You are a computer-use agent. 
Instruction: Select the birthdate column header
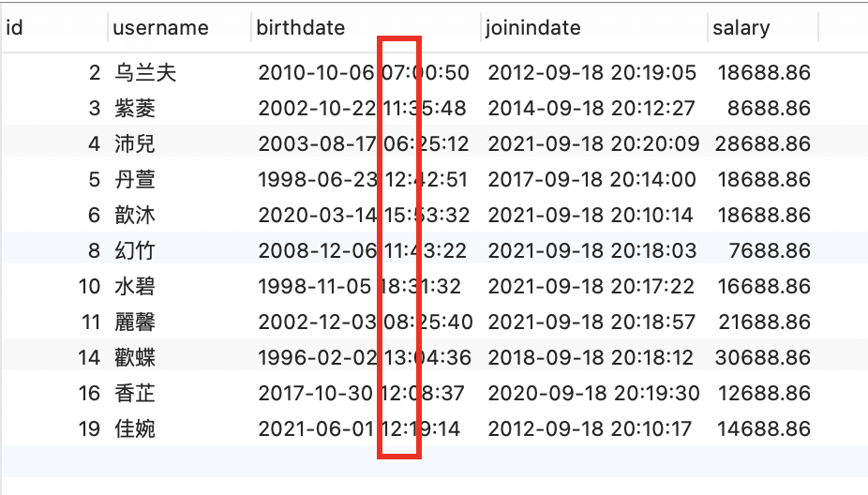tap(301, 28)
